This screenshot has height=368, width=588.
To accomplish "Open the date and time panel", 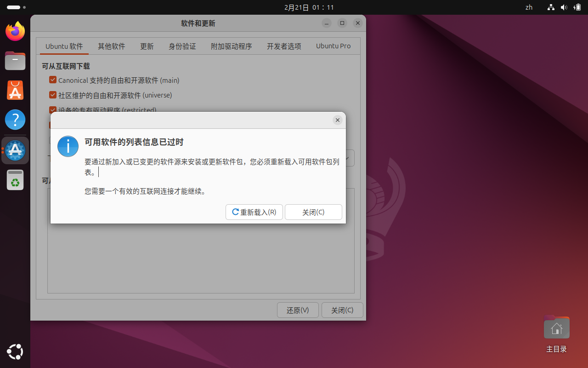I will [x=309, y=7].
